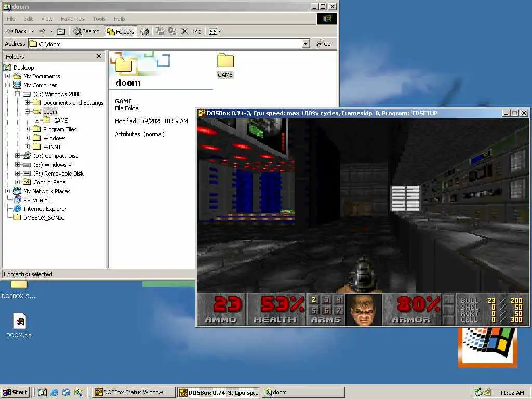The height and width of the screenshot is (399, 532).
Task: Launch Internet Explorer from quick launch
Action: point(54,393)
